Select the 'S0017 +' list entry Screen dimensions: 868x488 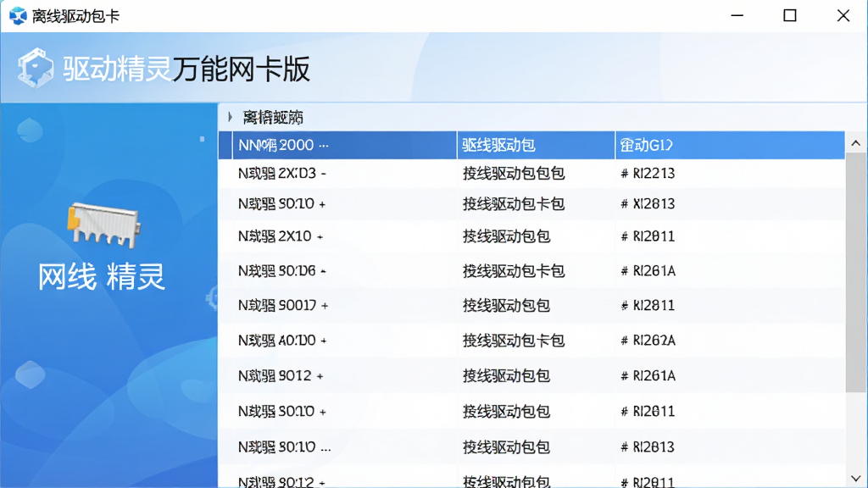click(283, 305)
